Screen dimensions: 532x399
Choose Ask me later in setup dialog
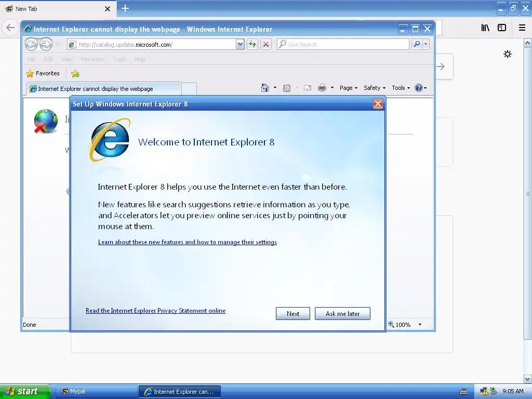[342, 313]
